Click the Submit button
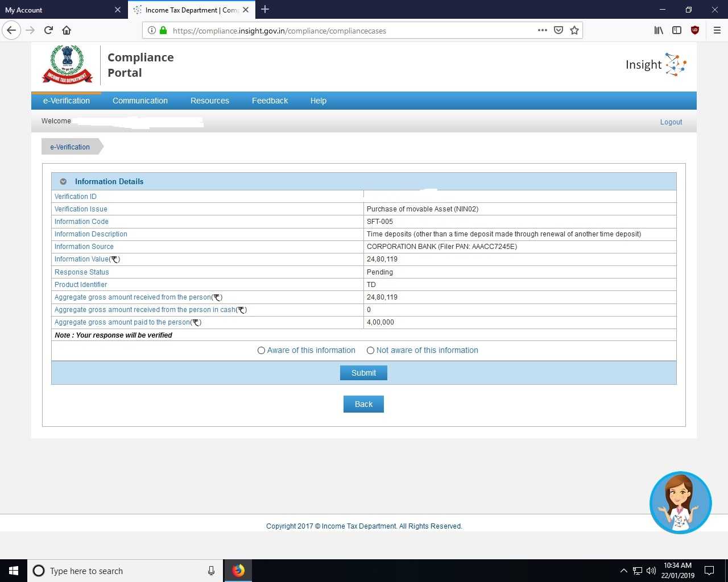This screenshot has height=582, width=728. pos(363,373)
